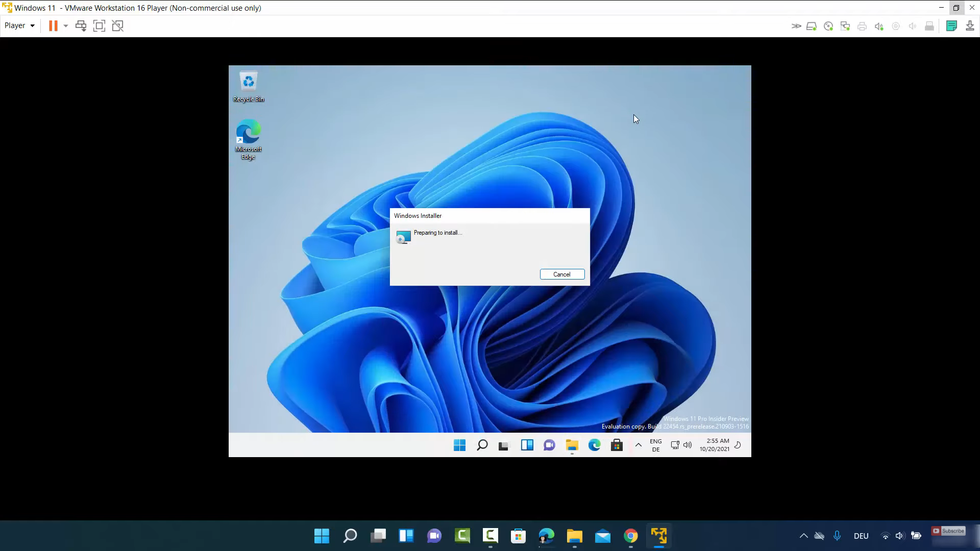
Task: Click the double-arrow devices expander
Action: click(x=796, y=26)
